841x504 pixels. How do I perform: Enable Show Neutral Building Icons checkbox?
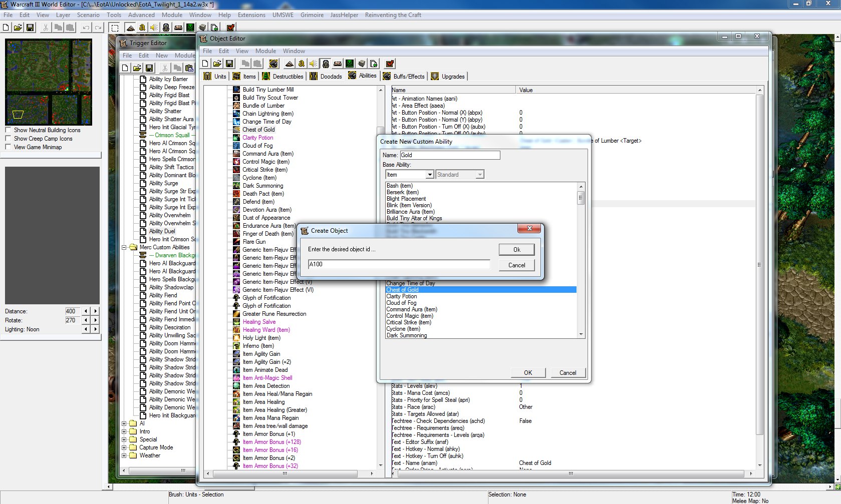coord(8,130)
